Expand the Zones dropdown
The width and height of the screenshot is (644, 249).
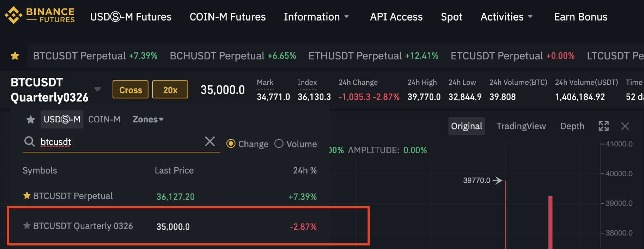click(x=148, y=120)
